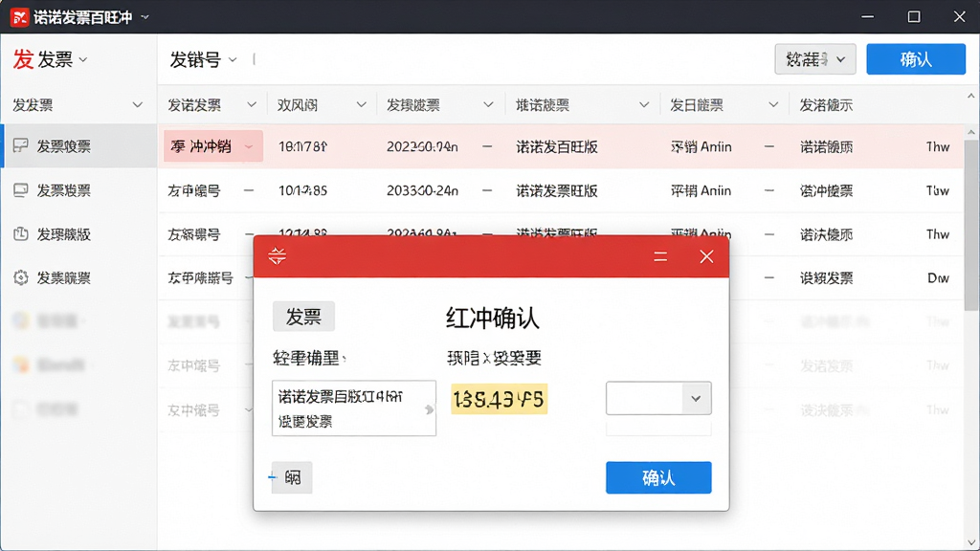Click the small arrow inside the dialog text box

pyautogui.click(x=429, y=409)
